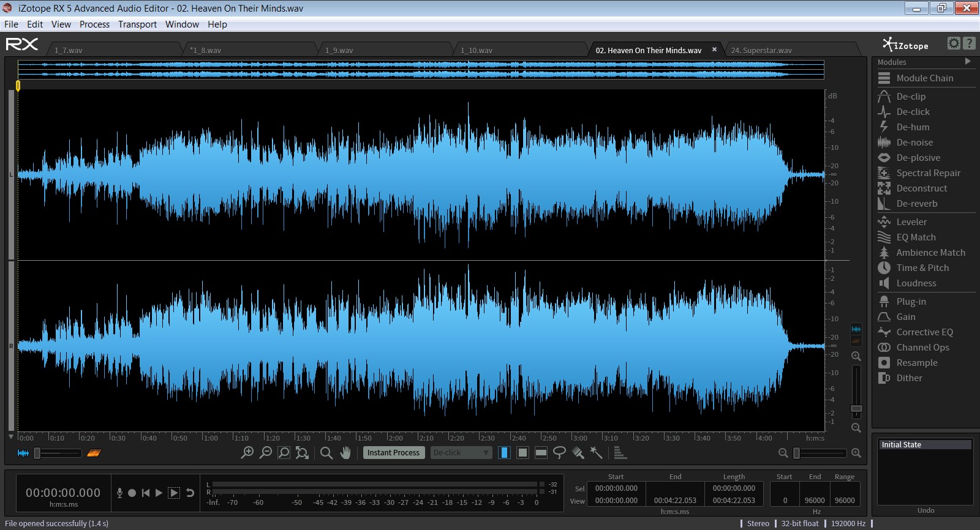Close the Heaven On Their Minds tab
Viewport: 980px width, 530px height.
[714, 50]
